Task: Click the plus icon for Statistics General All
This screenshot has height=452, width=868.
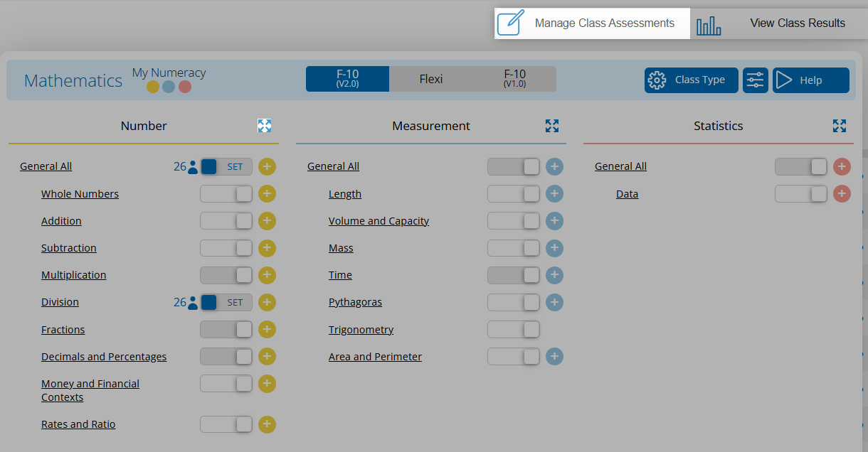Action: tap(842, 167)
